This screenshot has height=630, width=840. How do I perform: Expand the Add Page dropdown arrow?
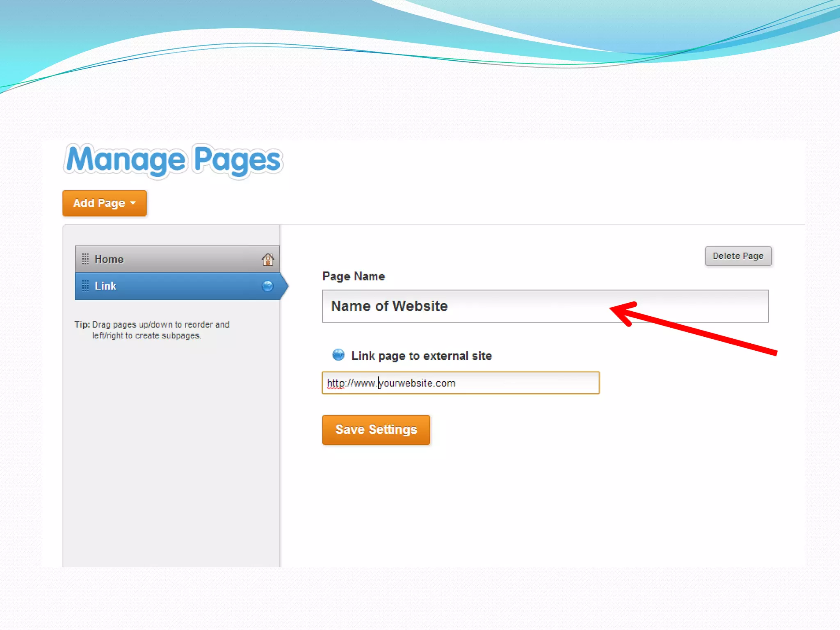click(133, 203)
